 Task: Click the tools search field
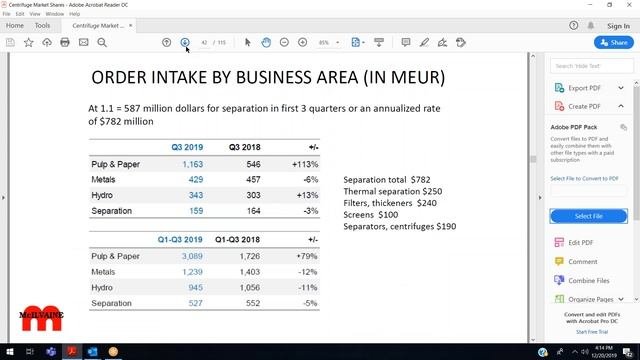(x=592, y=66)
